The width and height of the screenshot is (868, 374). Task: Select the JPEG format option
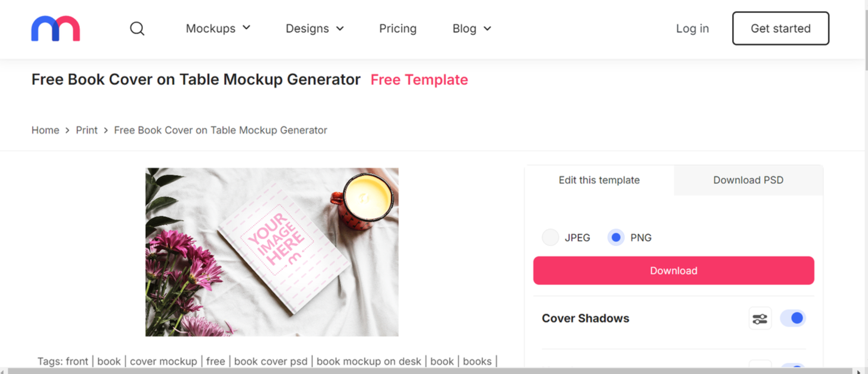point(550,238)
